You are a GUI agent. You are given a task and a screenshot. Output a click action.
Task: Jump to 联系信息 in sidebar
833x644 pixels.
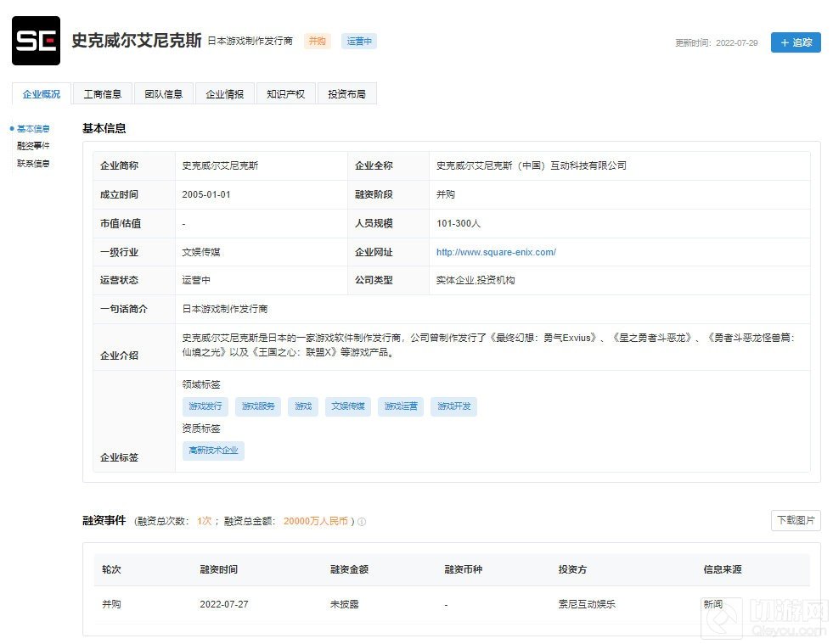tap(33, 164)
